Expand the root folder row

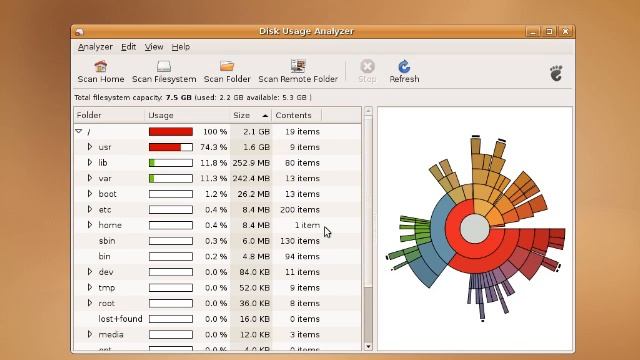click(90, 303)
